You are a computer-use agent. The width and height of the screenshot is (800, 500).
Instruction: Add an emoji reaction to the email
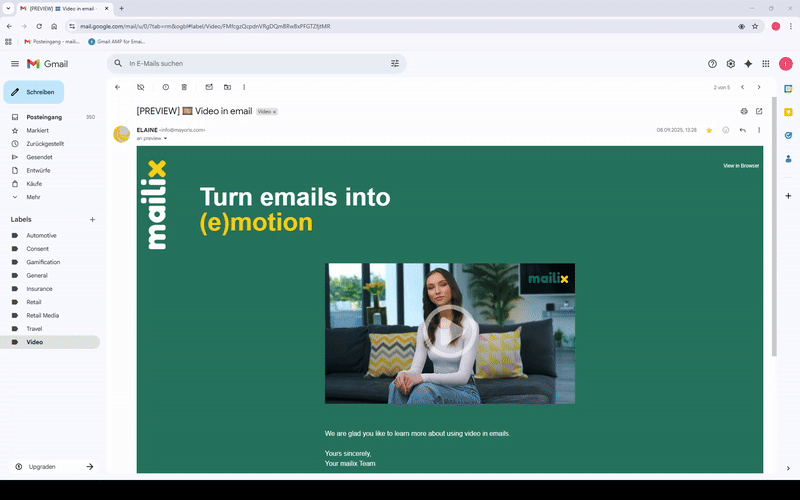point(725,130)
